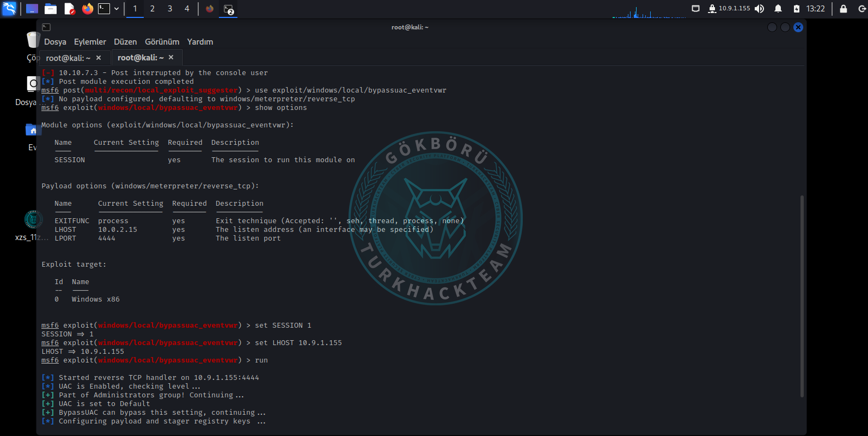Switch to workspace 4
This screenshot has height=436, width=868.
click(187, 9)
